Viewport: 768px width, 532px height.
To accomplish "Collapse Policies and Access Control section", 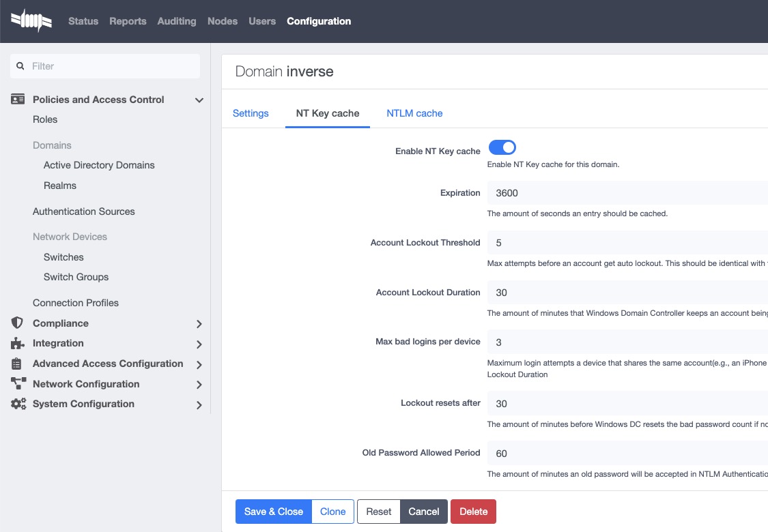I will coord(199,100).
